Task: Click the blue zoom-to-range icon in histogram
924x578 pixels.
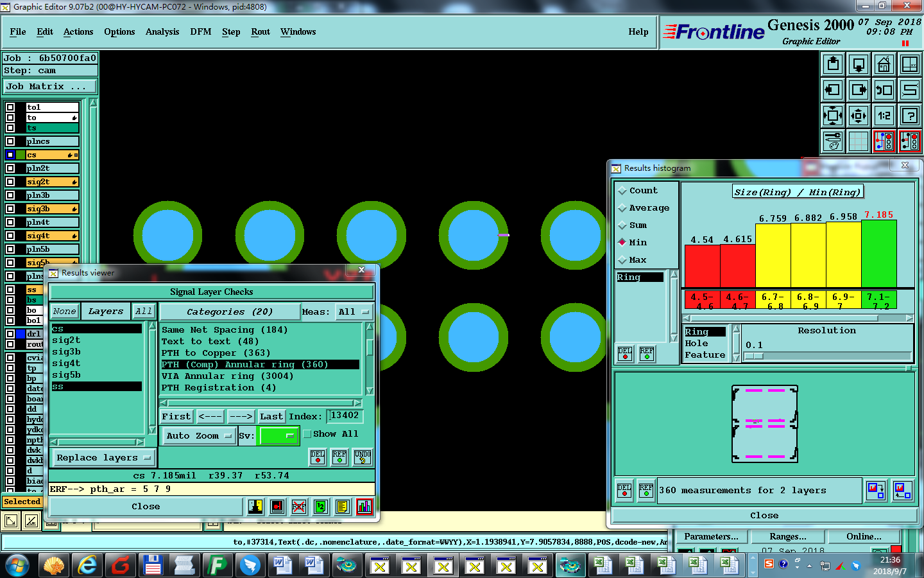Action: click(x=876, y=491)
